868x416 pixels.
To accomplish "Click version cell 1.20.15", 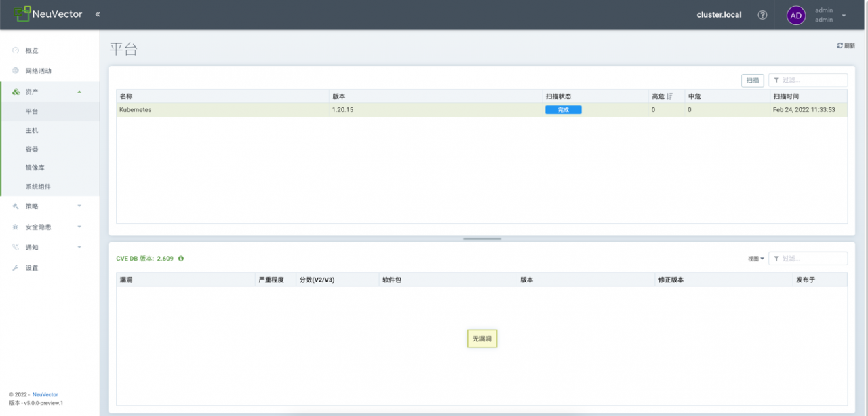I will click(342, 109).
